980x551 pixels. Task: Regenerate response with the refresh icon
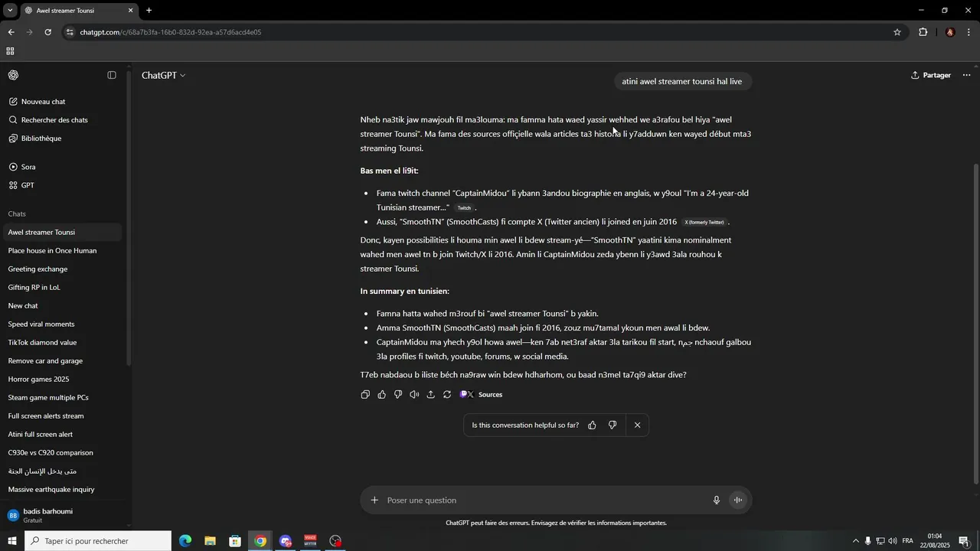[447, 395]
